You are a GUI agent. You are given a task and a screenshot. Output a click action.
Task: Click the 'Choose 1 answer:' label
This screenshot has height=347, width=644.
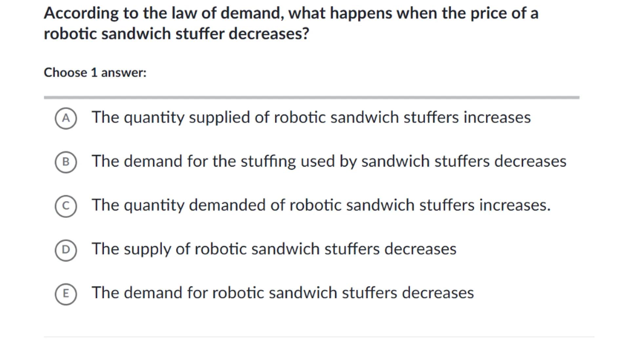click(x=95, y=72)
